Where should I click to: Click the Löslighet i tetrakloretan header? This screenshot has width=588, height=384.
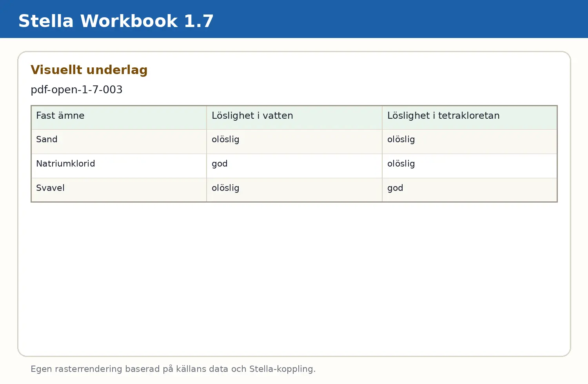470,118
